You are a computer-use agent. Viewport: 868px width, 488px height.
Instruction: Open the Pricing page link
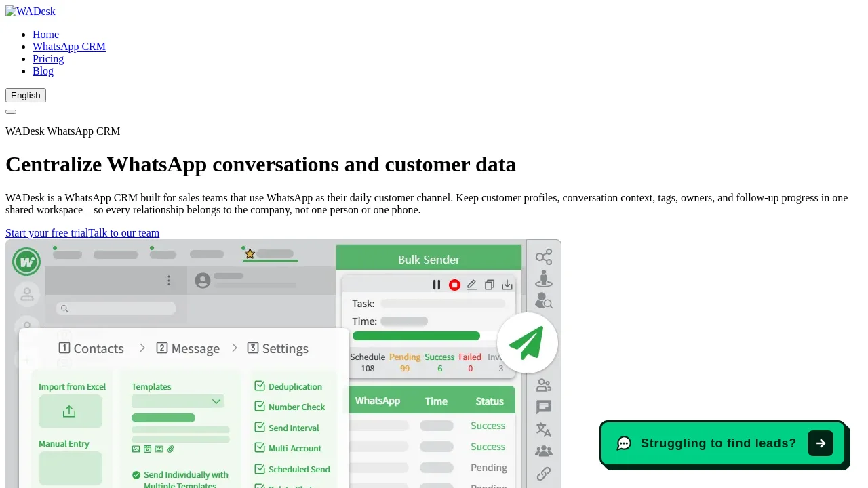pos(48,59)
